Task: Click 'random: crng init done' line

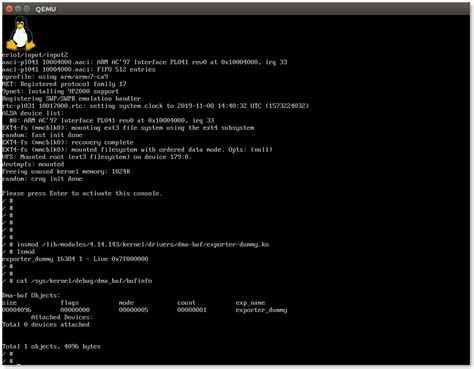Action: point(42,179)
